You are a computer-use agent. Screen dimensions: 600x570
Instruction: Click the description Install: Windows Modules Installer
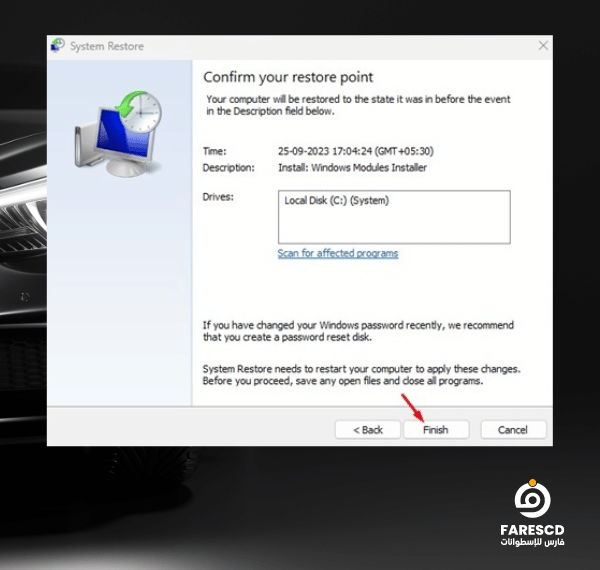coord(352,168)
